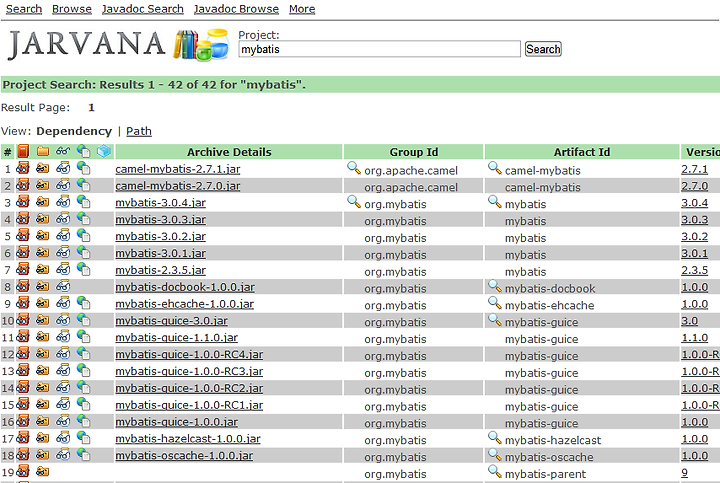The height and width of the screenshot is (483, 720).
Task: Click the Dependency view label
Action: [74, 131]
